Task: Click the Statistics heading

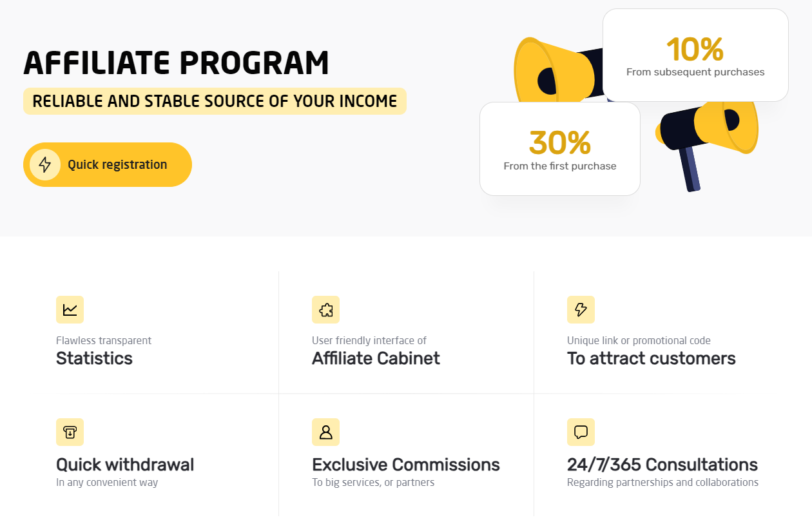Action: coord(94,358)
